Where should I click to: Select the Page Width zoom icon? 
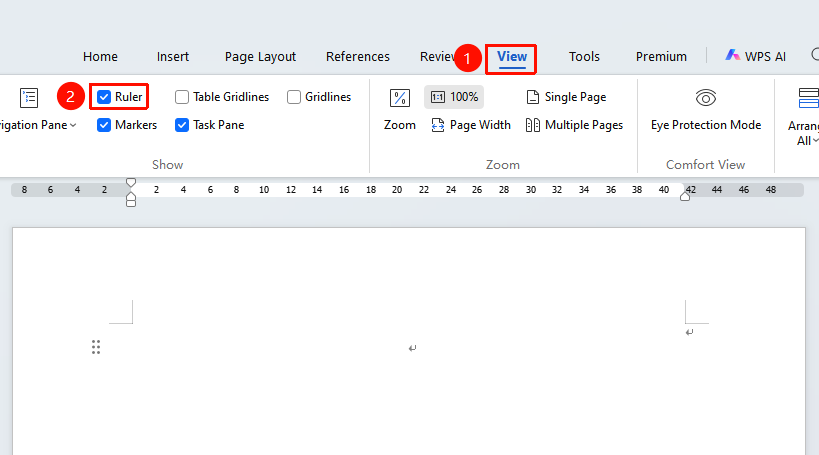[x=438, y=125]
